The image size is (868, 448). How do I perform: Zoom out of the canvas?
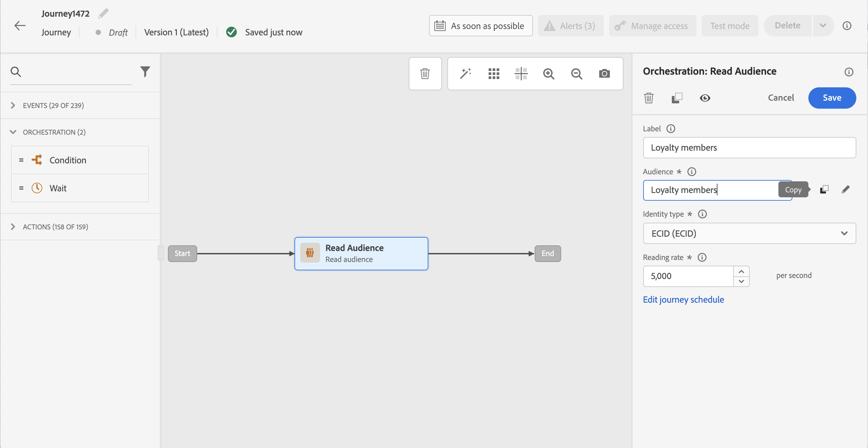pos(577,73)
